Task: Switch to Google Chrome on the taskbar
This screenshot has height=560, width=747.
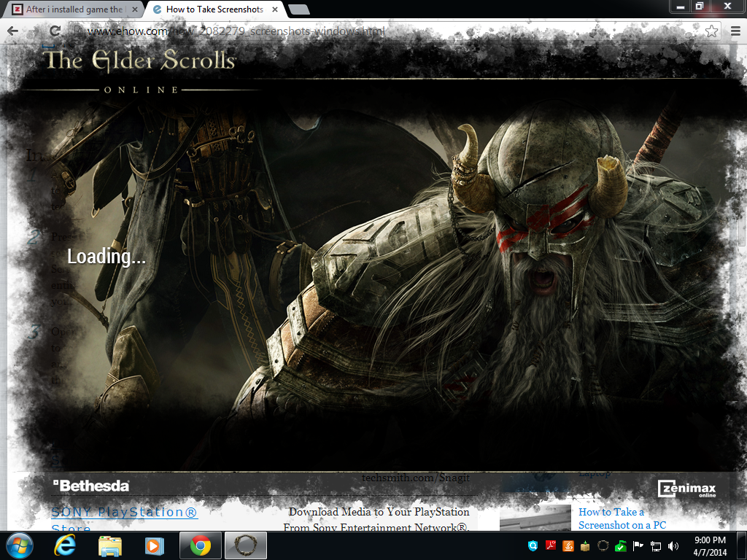Action: click(201, 545)
